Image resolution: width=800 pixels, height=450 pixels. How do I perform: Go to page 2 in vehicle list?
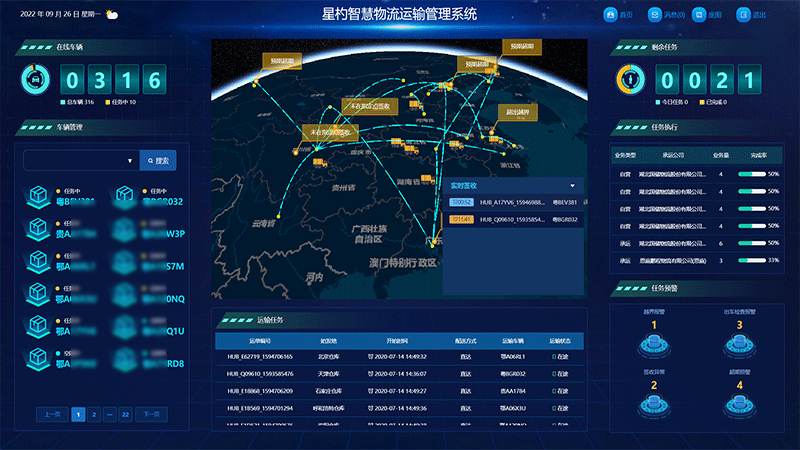pos(92,413)
